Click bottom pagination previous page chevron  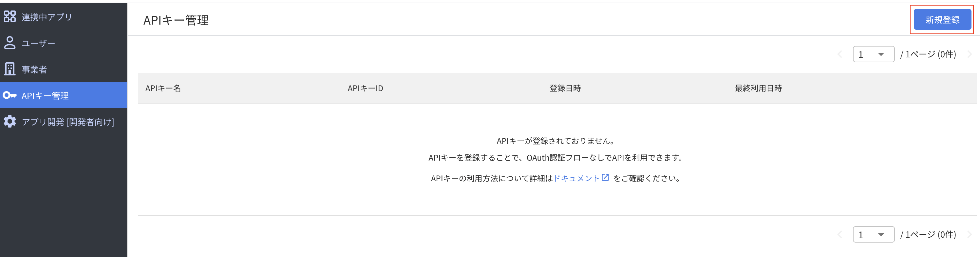[x=840, y=234]
